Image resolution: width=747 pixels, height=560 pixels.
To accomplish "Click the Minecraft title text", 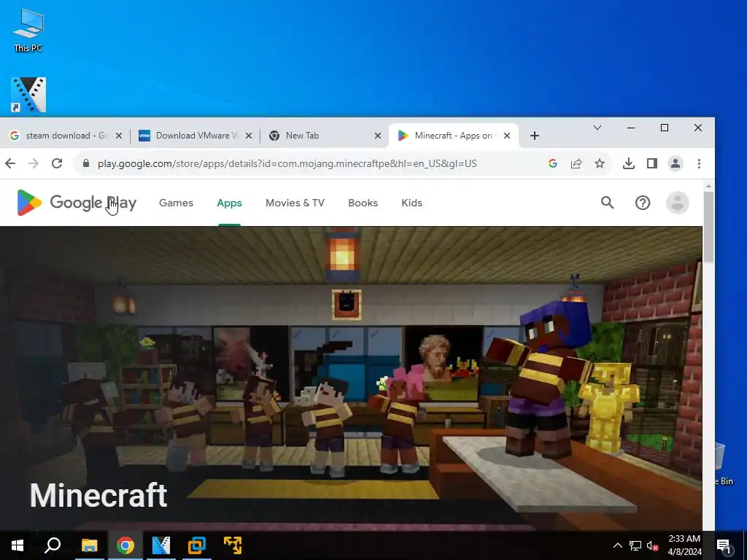I will tap(98, 496).
